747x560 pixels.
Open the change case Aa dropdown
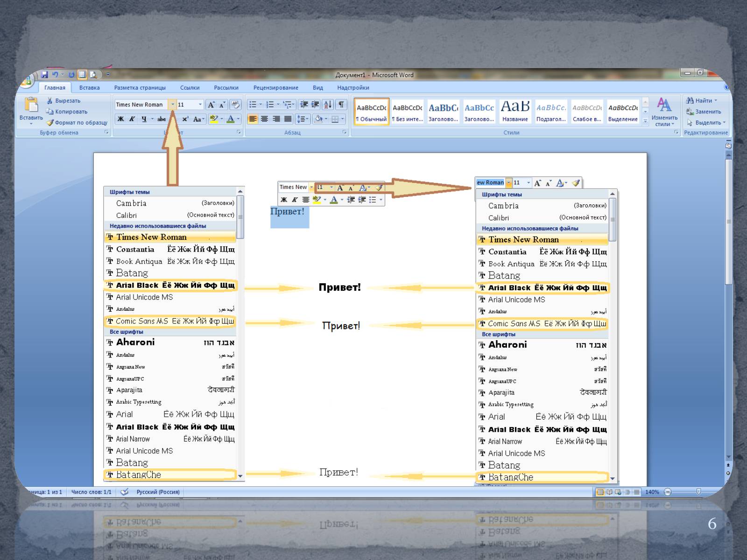198,119
